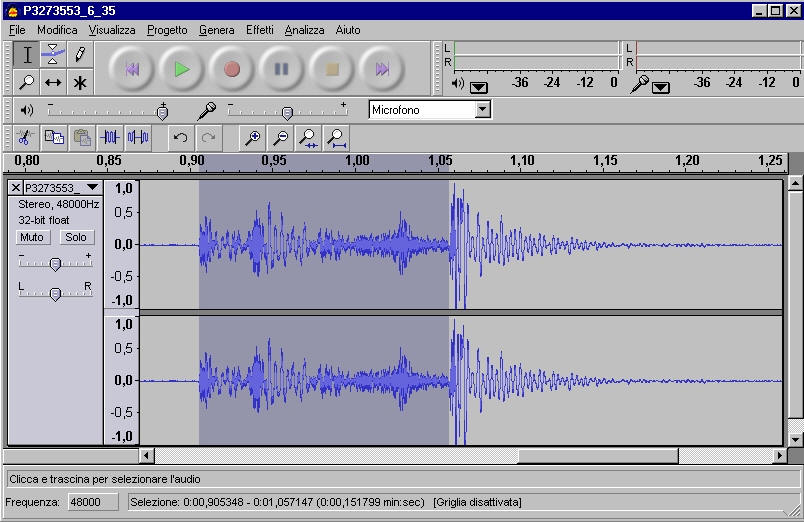Click the horizontal scrollbar thumb
This screenshot has height=522, width=804.
(598, 455)
